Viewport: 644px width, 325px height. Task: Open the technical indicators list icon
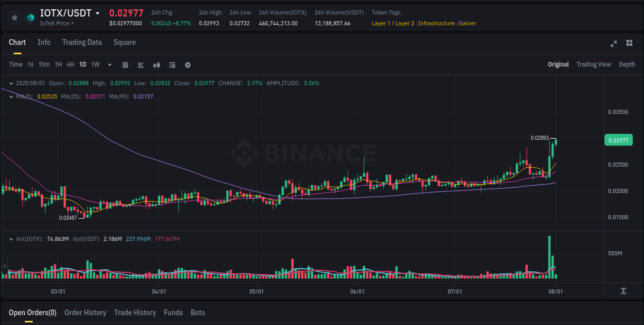pyautogui.click(x=172, y=65)
